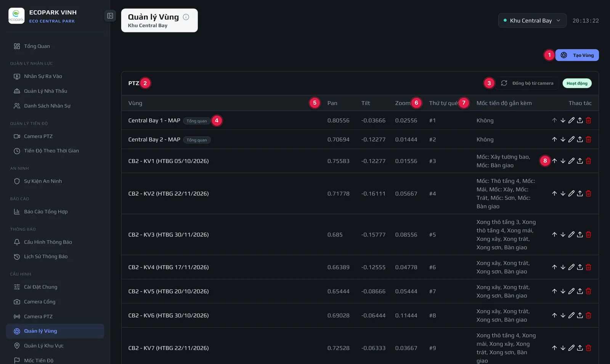Move Central Bay 2 - MAP row up
The width and height of the screenshot is (610, 364).
(x=554, y=139)
